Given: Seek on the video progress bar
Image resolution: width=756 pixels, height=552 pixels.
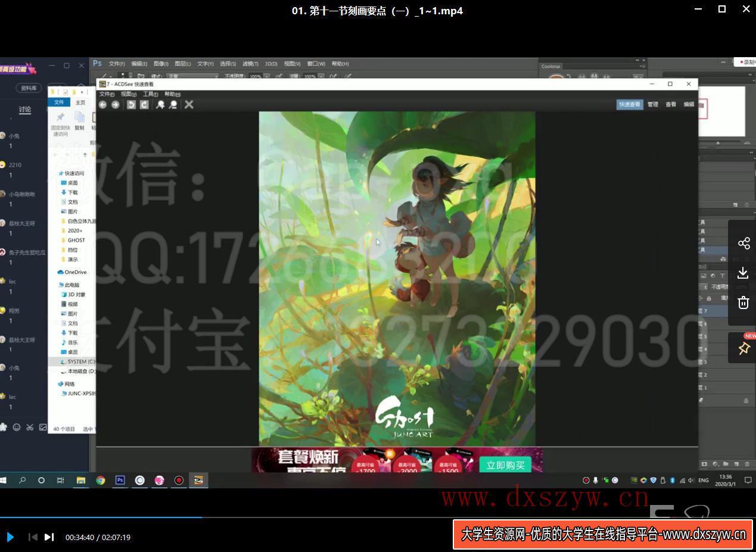Looking at the screenshot, I should click(378, 517).
